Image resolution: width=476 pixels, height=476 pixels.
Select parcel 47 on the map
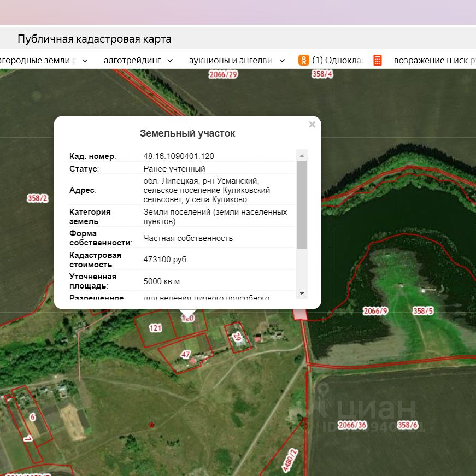185,354
